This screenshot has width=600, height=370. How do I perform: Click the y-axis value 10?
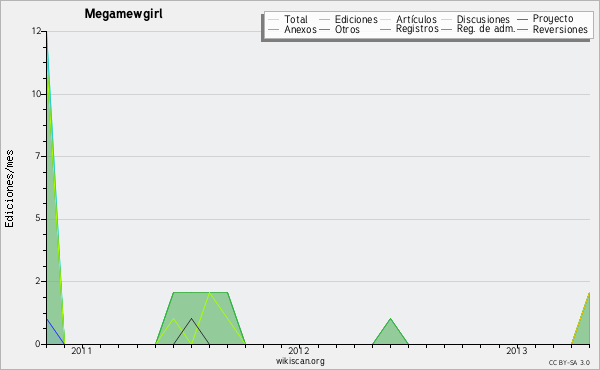36,94
